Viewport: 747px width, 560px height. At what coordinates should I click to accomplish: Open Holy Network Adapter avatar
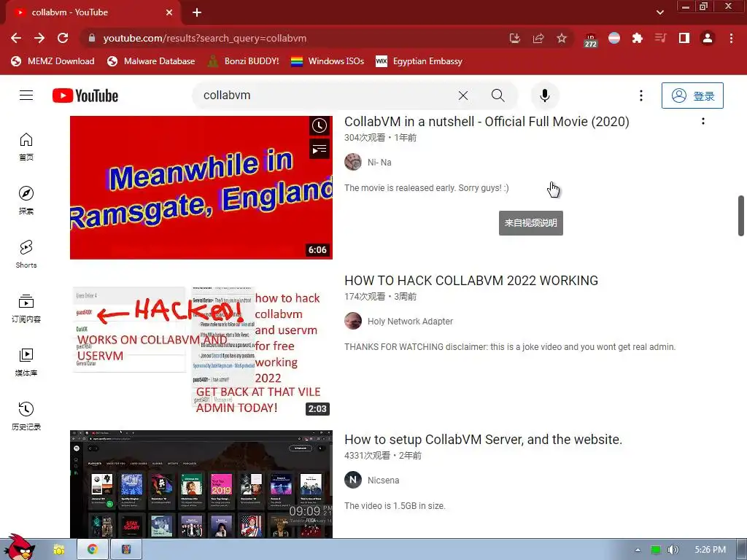[353, 321]
